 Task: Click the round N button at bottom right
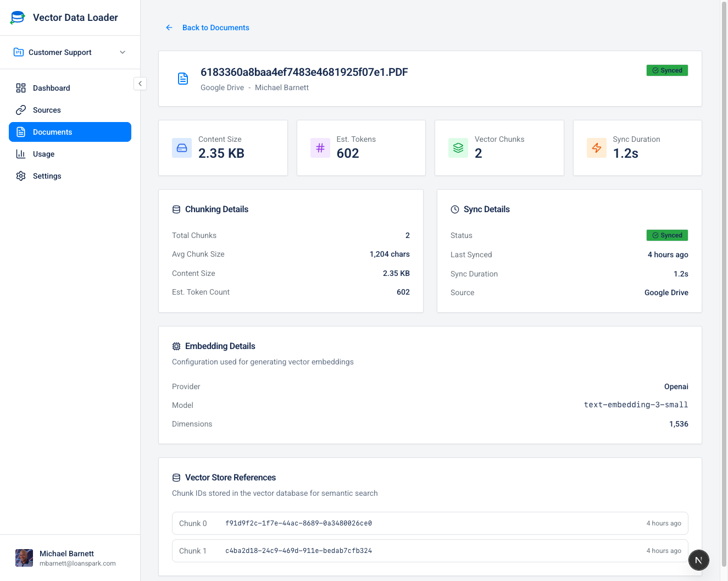coord(698,560)
